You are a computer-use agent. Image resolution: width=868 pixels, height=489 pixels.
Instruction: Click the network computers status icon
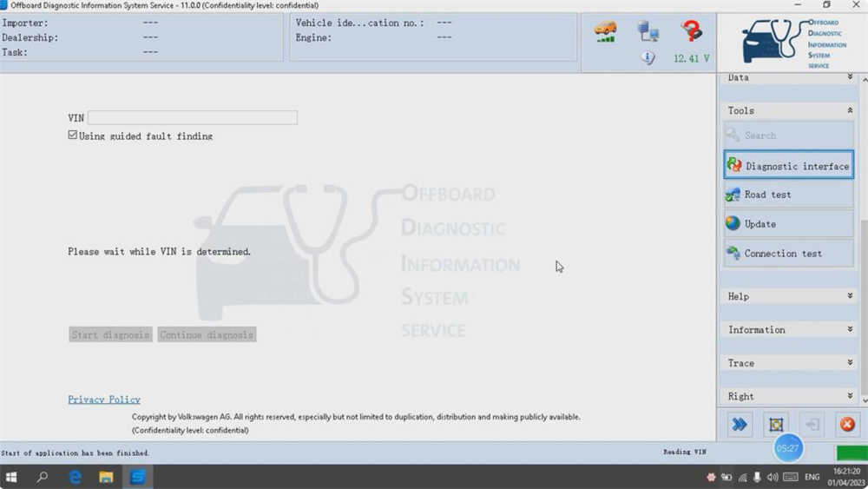[648, 31]
